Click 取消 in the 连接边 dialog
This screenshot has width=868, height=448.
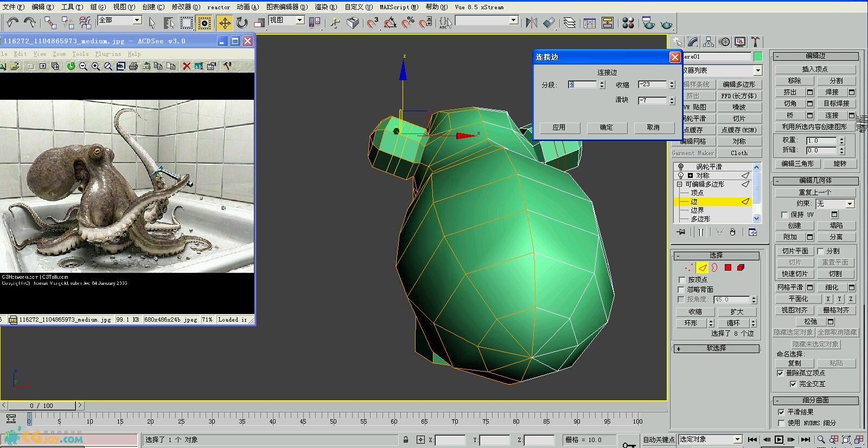coord(654,127)
